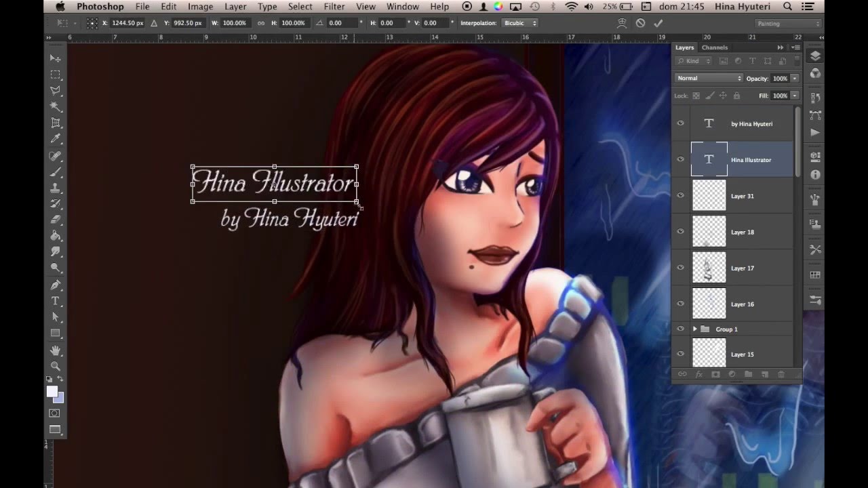Toggle visibility of Layer 31

pos(681,196)
